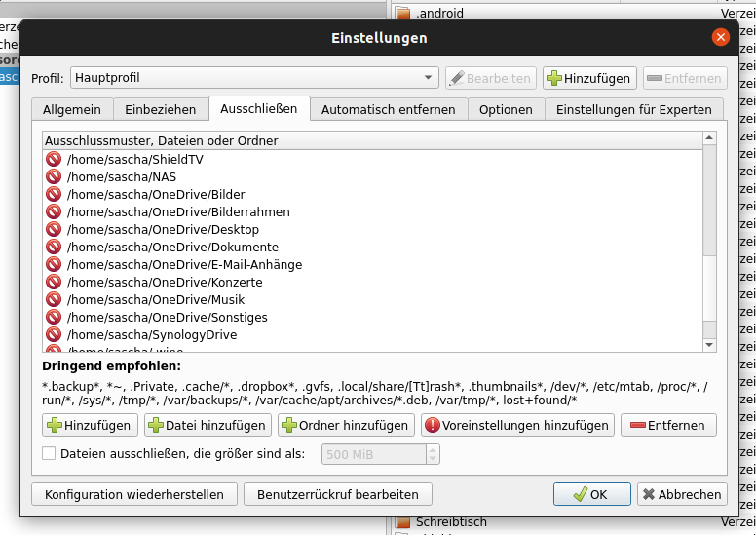The image size is (756, 535).
Task: Click red warning icon on Voreinstellungen hinzufügen
Action: [x=433, y=425]
